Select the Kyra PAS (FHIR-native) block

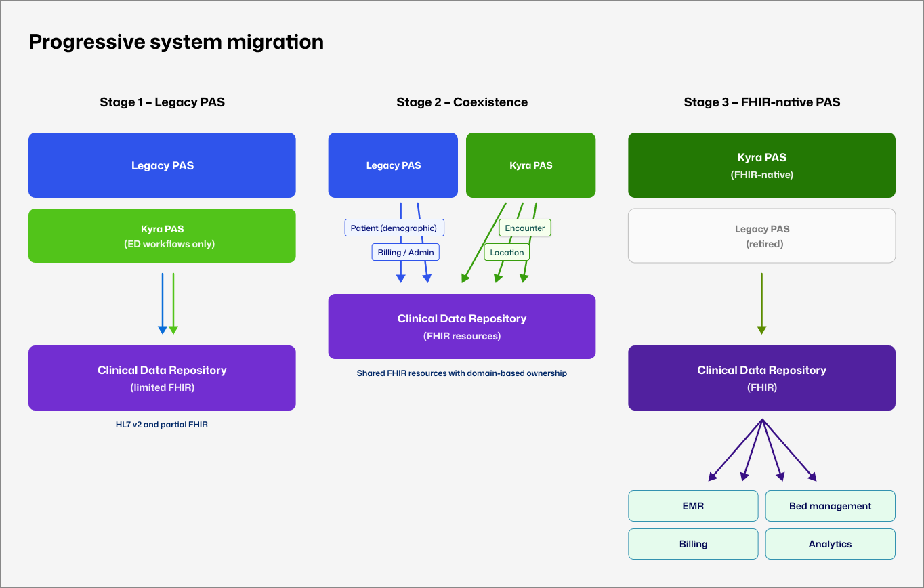761,165
